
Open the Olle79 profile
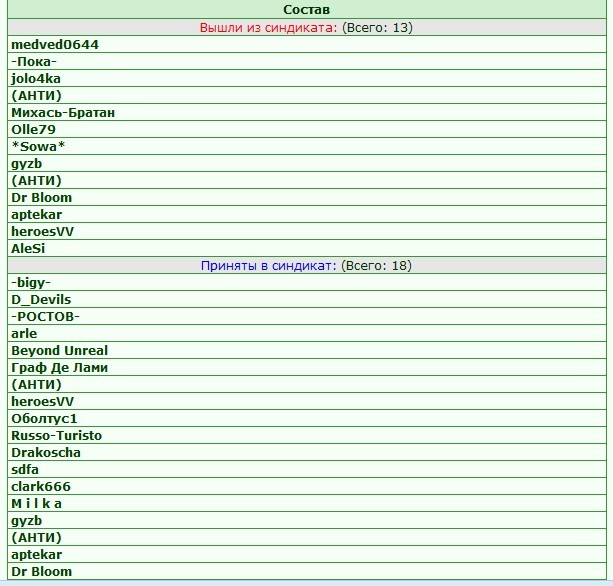[34, 129]
